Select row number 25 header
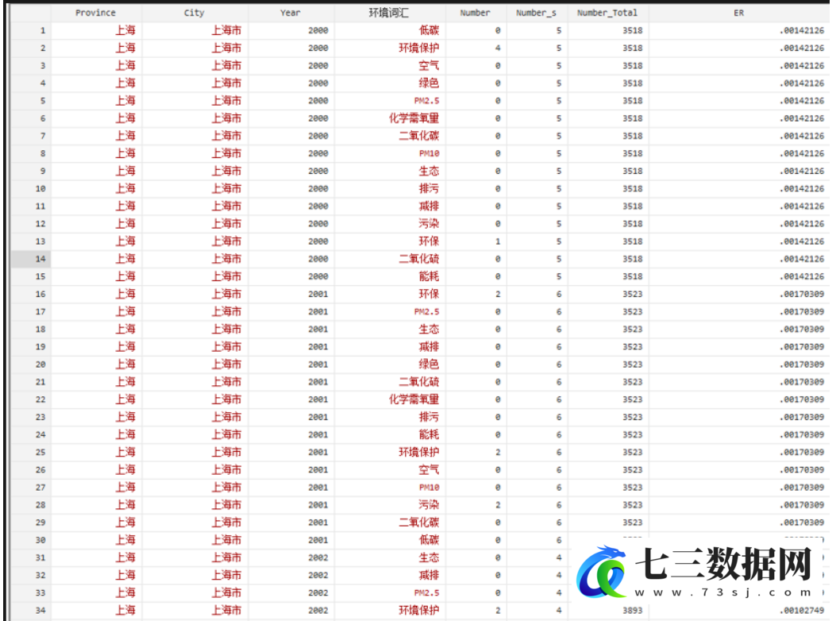The width and height of the screenshot is (840, 621). (x=31, y=452)
